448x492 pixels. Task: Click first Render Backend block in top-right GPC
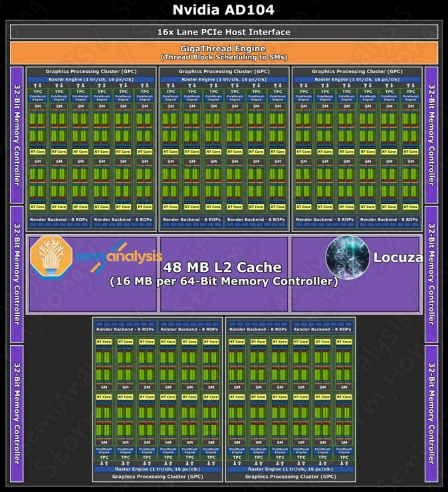[325, 221]
